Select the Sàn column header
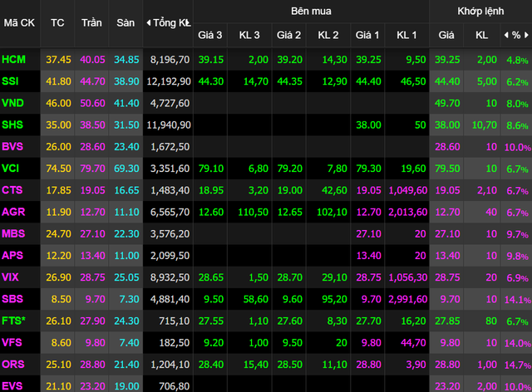This screenshot has width=532, height=392. 126,22
